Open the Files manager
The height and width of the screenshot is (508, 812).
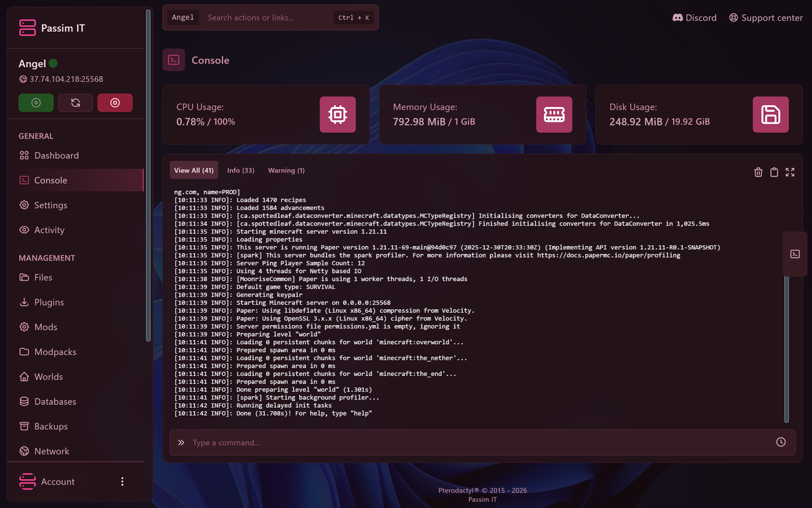click(x=75, y=277)
